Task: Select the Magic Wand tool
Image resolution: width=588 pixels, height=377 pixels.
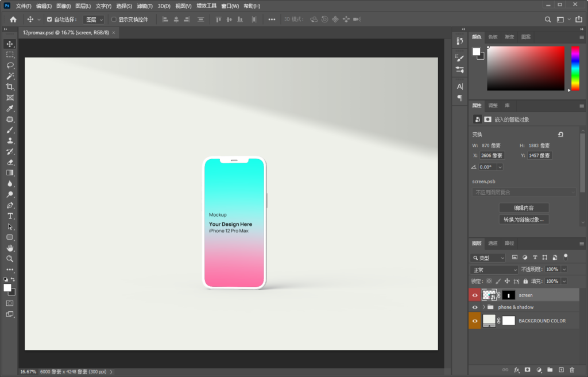Action: point(10,76)
